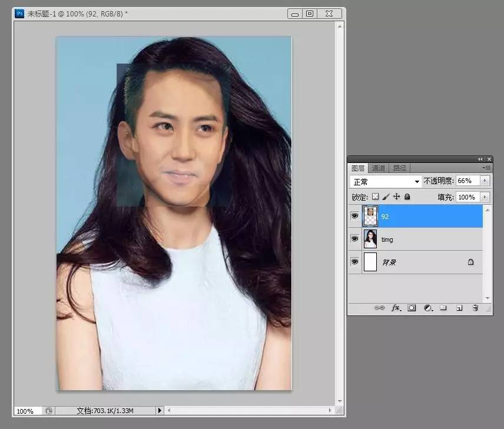Switch to the 路径 (Paths) tab
Viewport: 504px width, 429px height.
click(x=400, y=168)
